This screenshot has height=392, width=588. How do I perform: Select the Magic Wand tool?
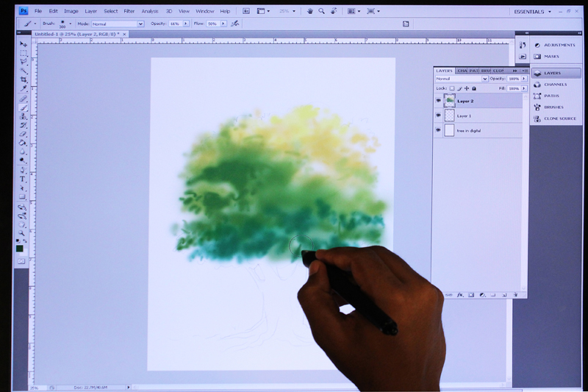[x=24, y=71]
